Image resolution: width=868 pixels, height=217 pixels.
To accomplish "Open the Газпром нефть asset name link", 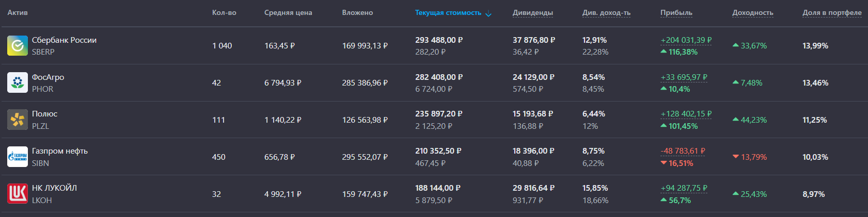I will pyautogui.click(x=60, y=151).
